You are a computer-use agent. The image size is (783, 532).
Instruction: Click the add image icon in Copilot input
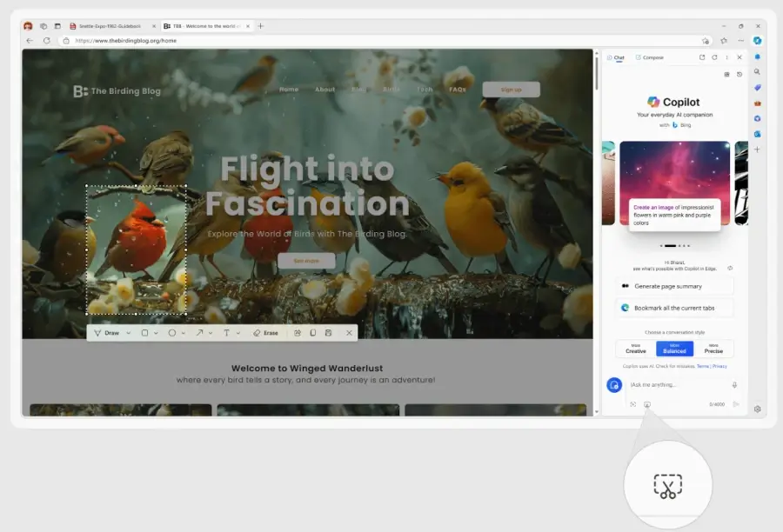[633, 404]
